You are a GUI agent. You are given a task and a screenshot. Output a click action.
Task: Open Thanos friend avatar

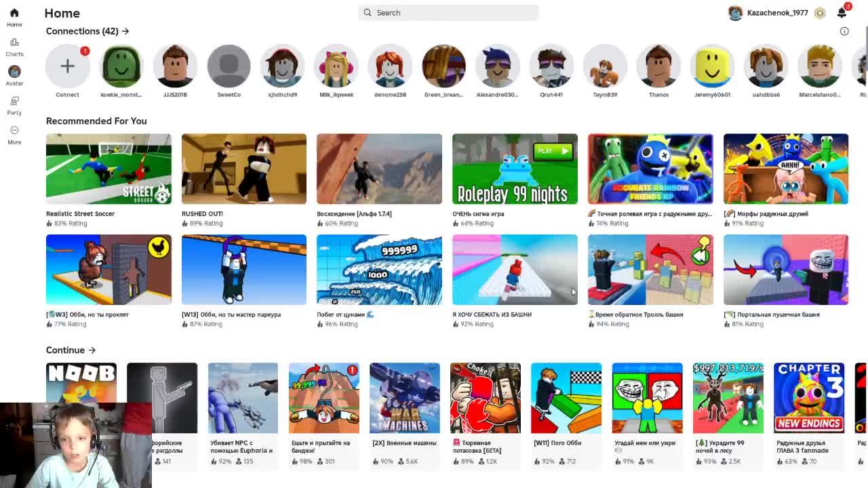[658, 66]
